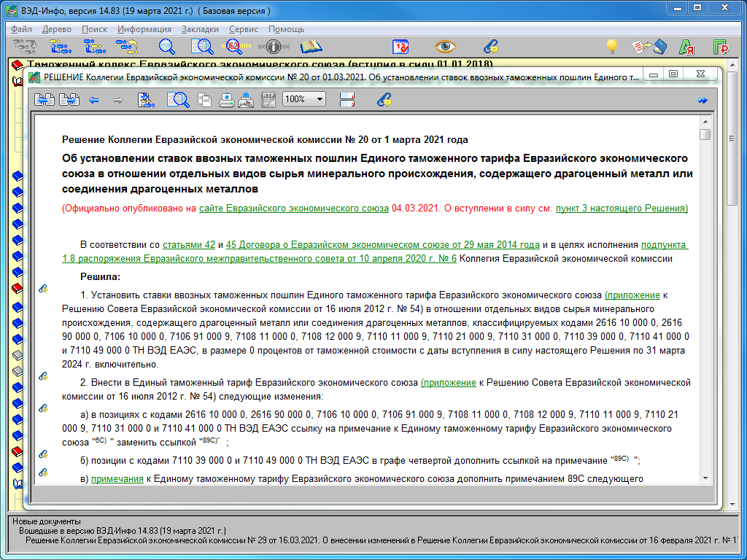Open the Закладки menu
747x560 pixels.
[199, 29]
